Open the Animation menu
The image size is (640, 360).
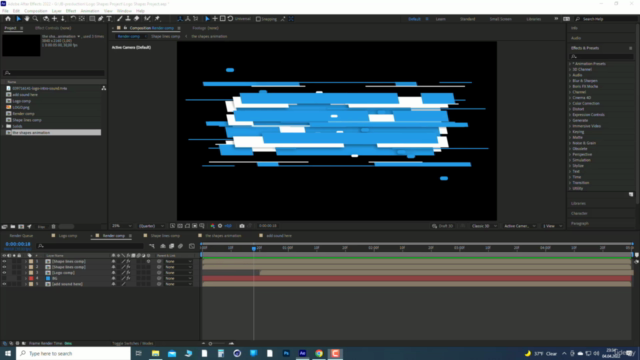click(x=90, y=11)
